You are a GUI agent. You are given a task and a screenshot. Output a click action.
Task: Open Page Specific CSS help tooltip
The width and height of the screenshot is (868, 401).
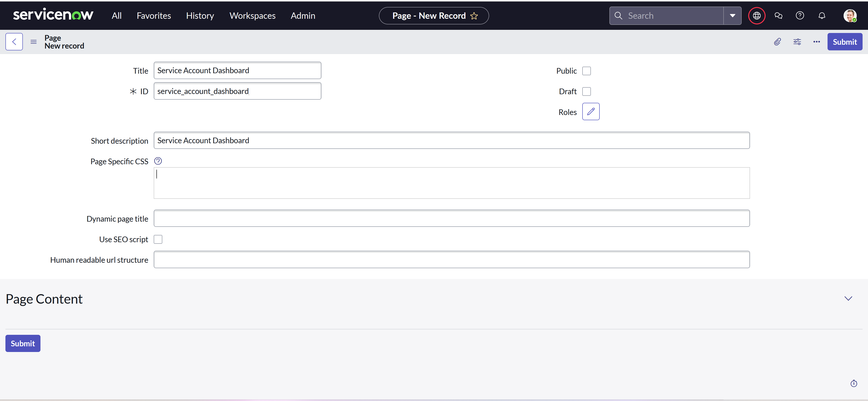[x=158, y=161]
